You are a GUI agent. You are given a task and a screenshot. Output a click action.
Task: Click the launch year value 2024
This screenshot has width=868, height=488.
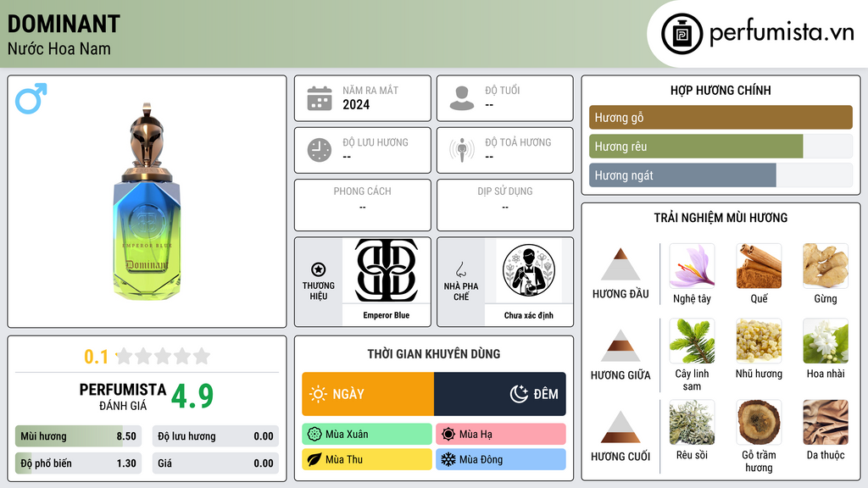pos(356,104)
